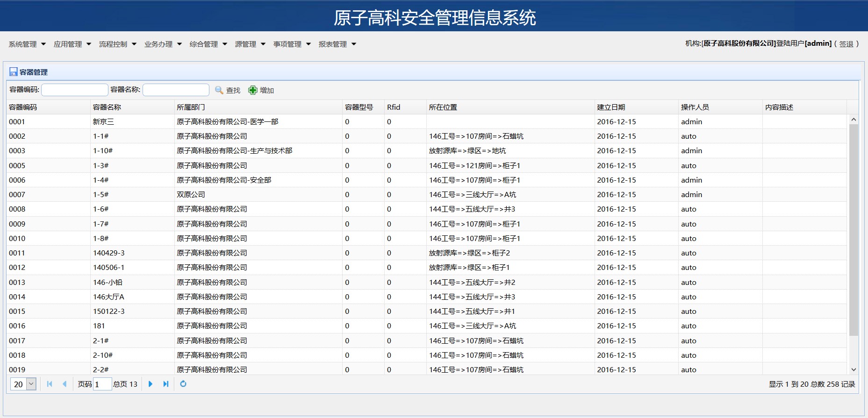
Task: Click the green plus add icon
Action: [x=252, y=90]
